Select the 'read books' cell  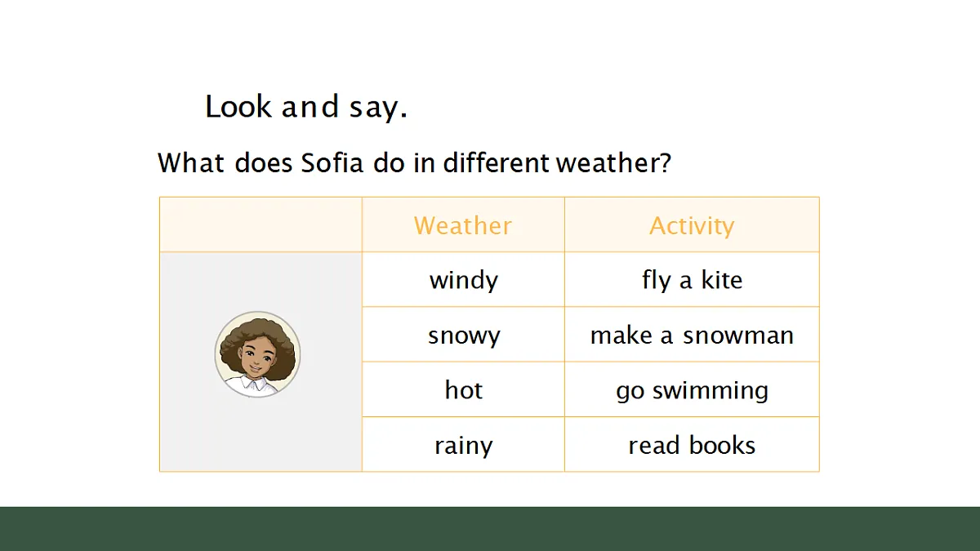point(692,445)
